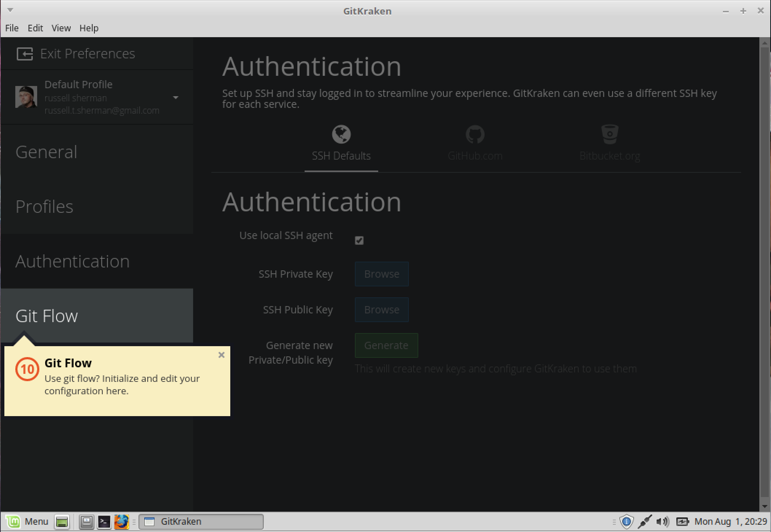Image resolution: width=771 pixels, height=532 pixels.
Task: Expand the Default Profile dropdown arrow
Action: pos(176,97)
